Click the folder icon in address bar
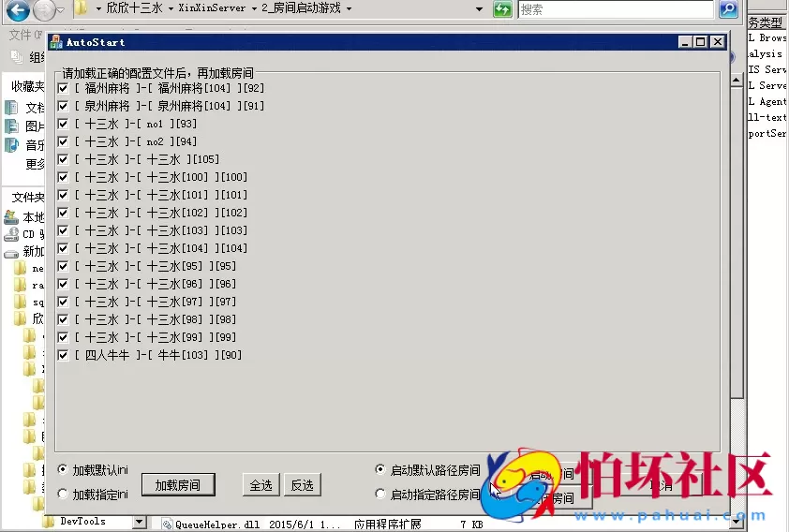 (x=81, y=8)
